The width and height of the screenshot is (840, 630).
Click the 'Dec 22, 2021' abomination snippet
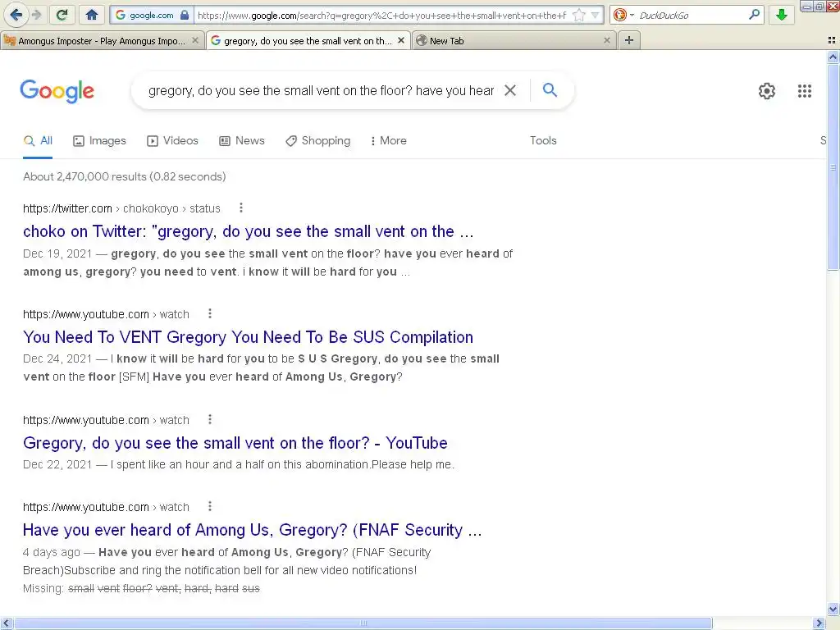tap(239, 464)
